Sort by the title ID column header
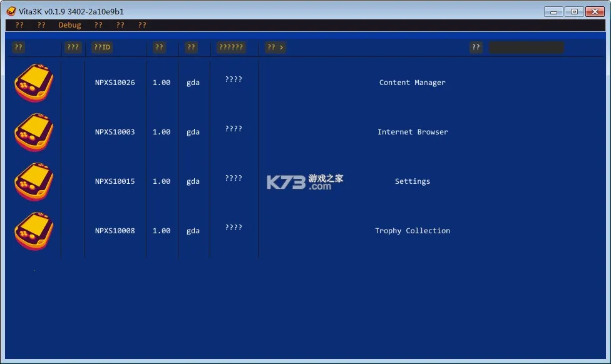Screen dimensions: 611x364 click(102, 48)
